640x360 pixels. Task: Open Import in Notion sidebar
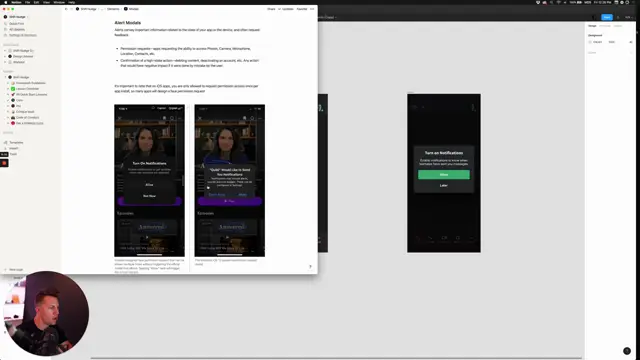[x=14, y=148]
